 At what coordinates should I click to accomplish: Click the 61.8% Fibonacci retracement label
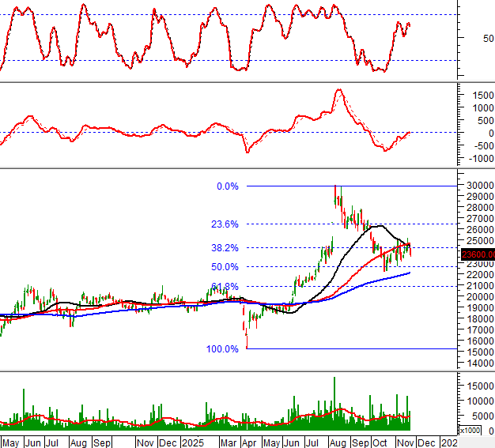pyautogui.click(x=225, y=286)
